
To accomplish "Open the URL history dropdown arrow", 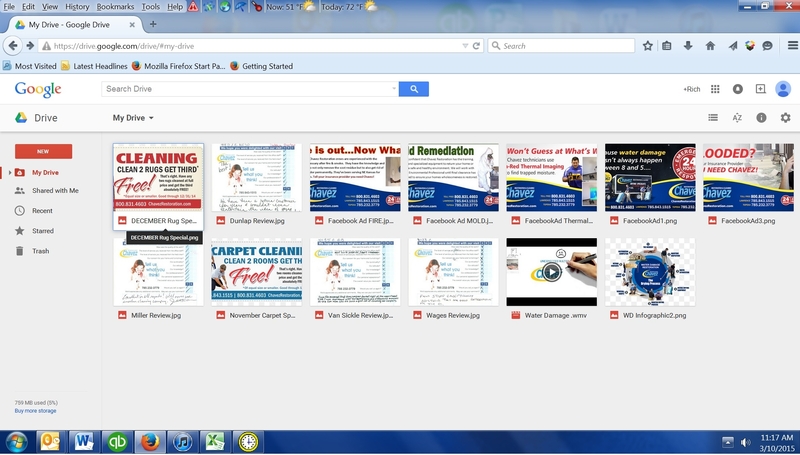I will pos(465,46).
